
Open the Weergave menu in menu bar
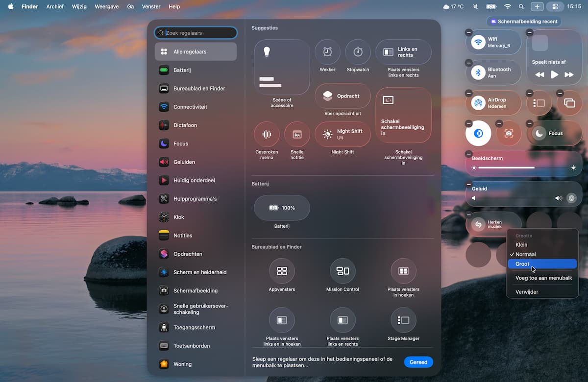(x=107, y=7)
